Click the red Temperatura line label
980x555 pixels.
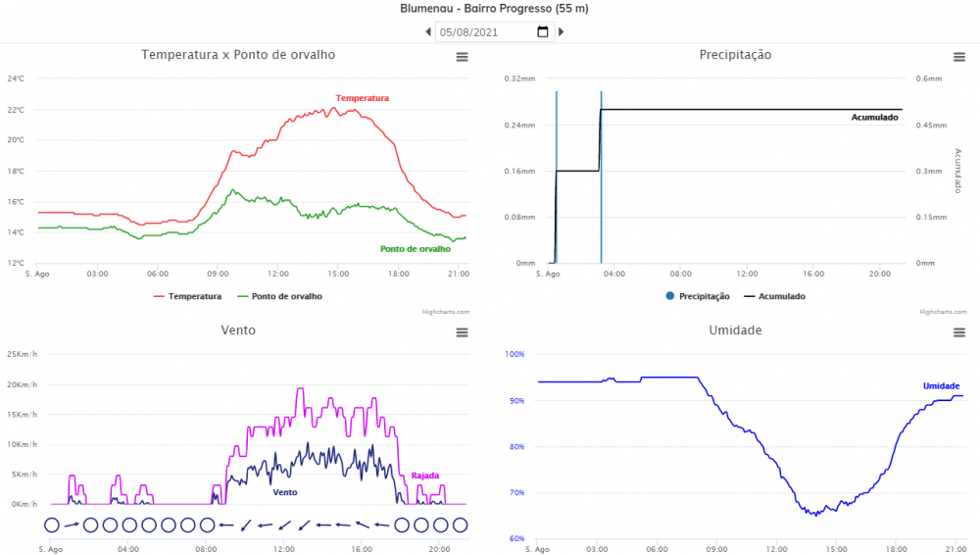tap(362, 98)
